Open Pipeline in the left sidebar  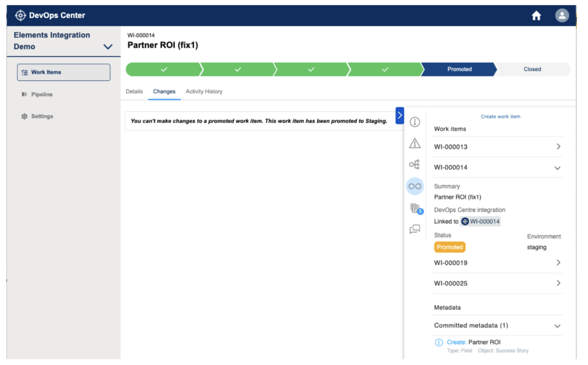[x=41, y=95]
